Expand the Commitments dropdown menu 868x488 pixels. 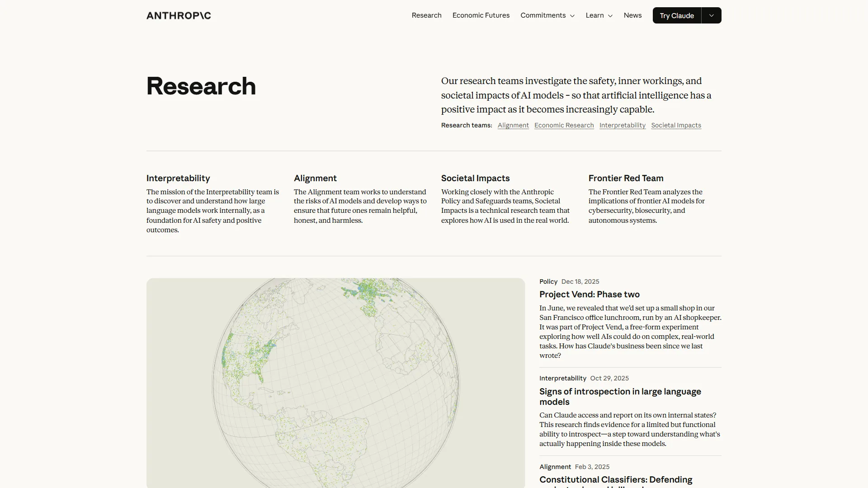tap(547, 15)
